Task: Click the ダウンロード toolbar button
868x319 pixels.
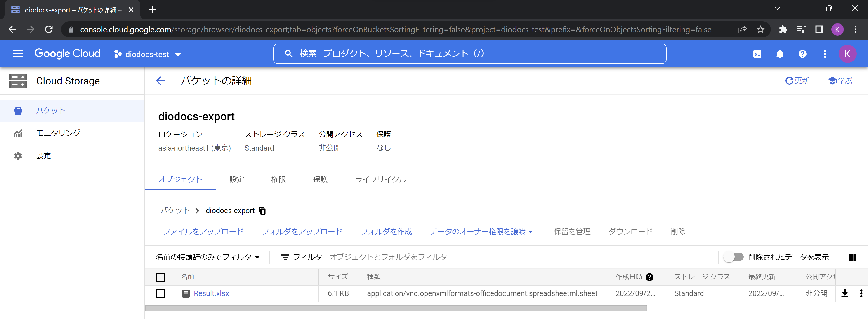Action: pyautogui.click(x=630, y=231)
